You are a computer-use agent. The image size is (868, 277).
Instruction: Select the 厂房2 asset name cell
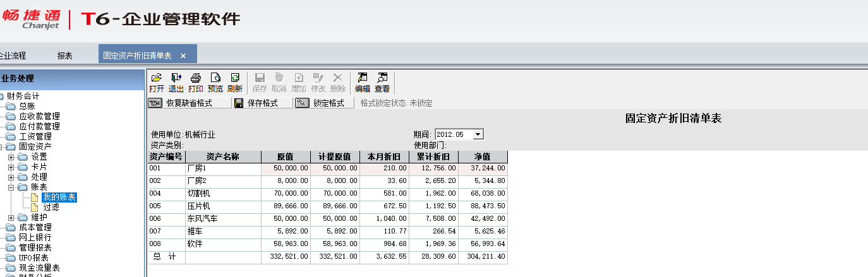coord(223,181)
